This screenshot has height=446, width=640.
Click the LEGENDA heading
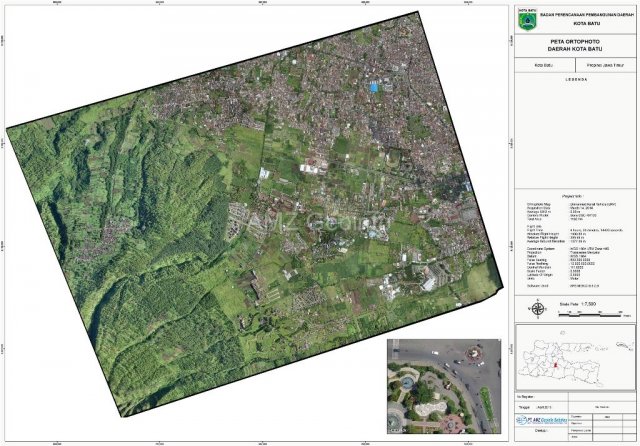pyautogui.click(x=575, y=78)
